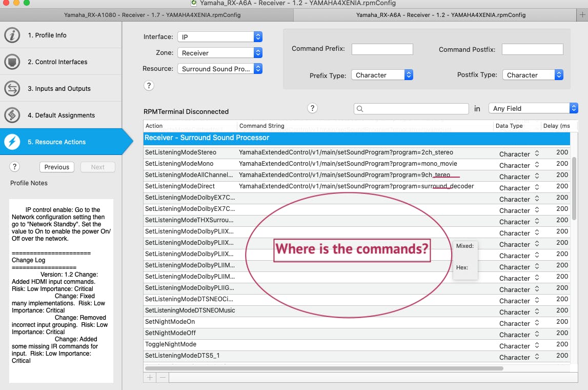This screenshot has height=390, width=588.
Task: Click the program=9ch_stereo command string
Action: click(344, 175)
